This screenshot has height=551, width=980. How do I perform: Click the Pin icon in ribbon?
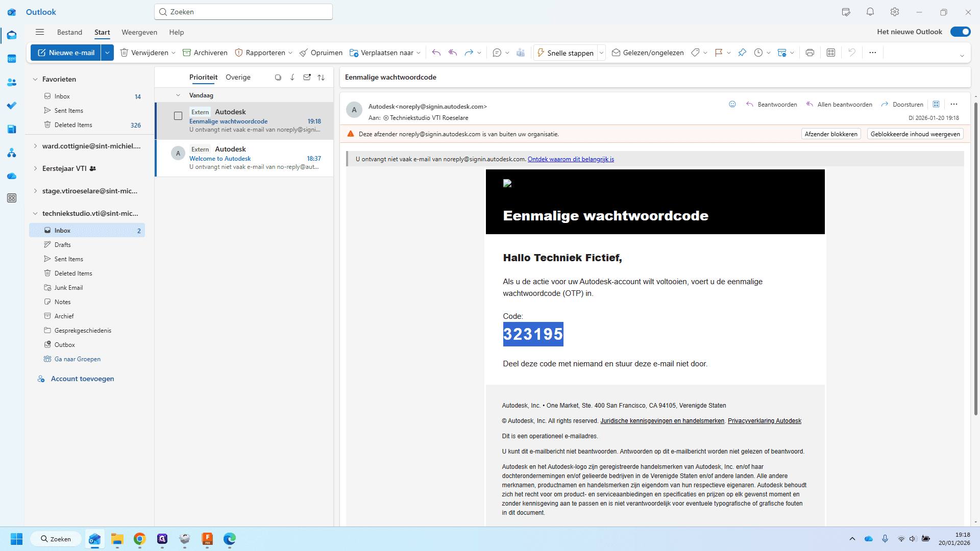click(742, 53)
